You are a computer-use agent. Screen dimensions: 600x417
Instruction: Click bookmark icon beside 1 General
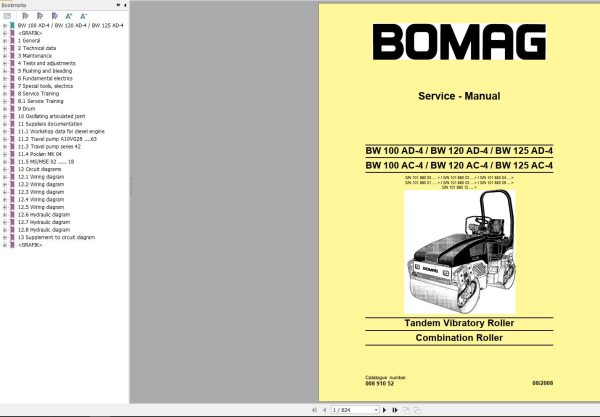point(12,41)
